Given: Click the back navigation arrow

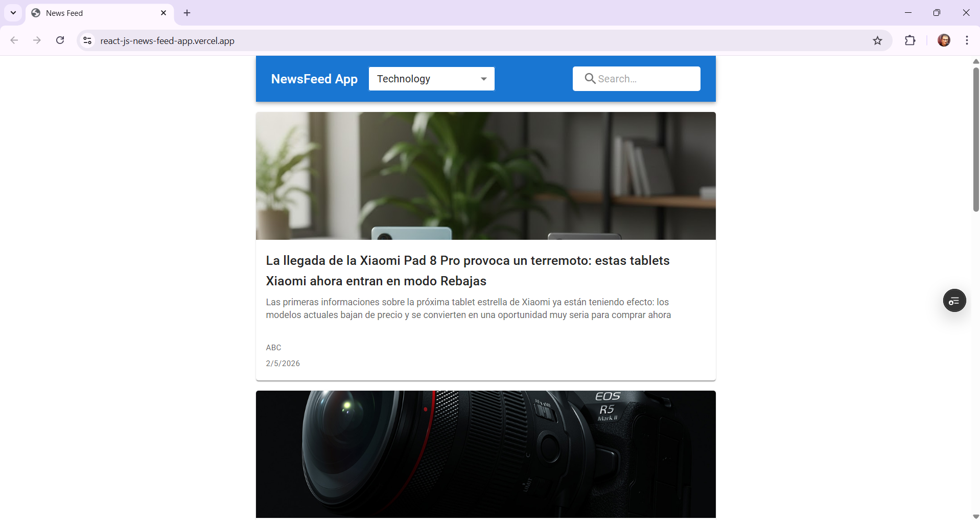Looking at the screenshot, I should point(14,40).
